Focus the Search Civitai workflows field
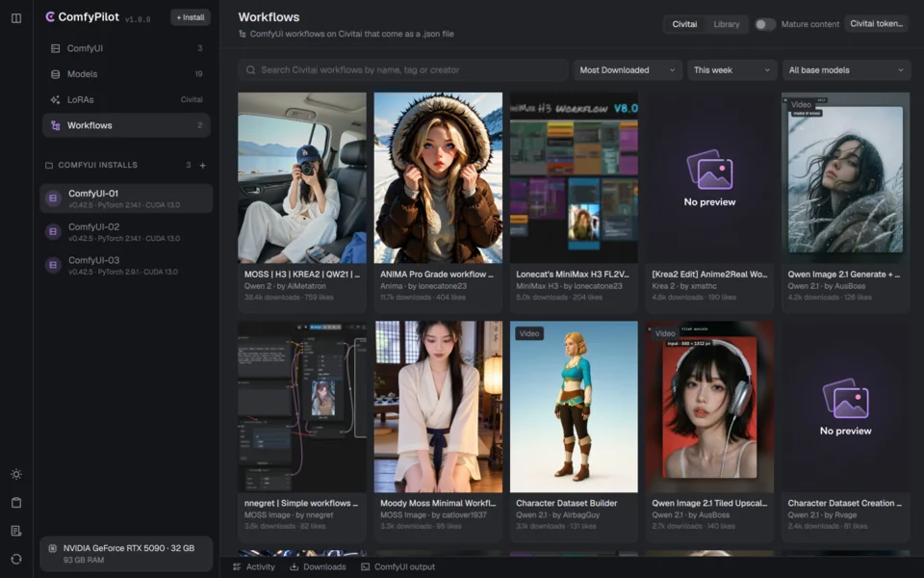Screen dimensions: 924x578 click(403, 70)
